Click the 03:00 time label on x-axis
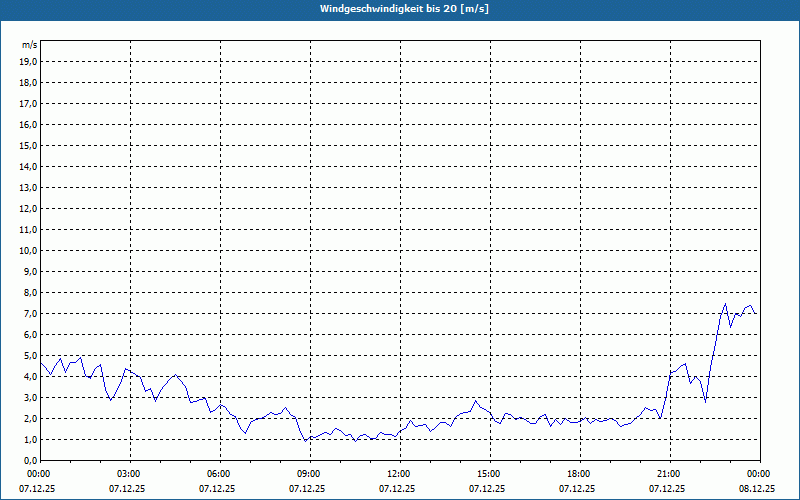 click(x=129, y=474)
